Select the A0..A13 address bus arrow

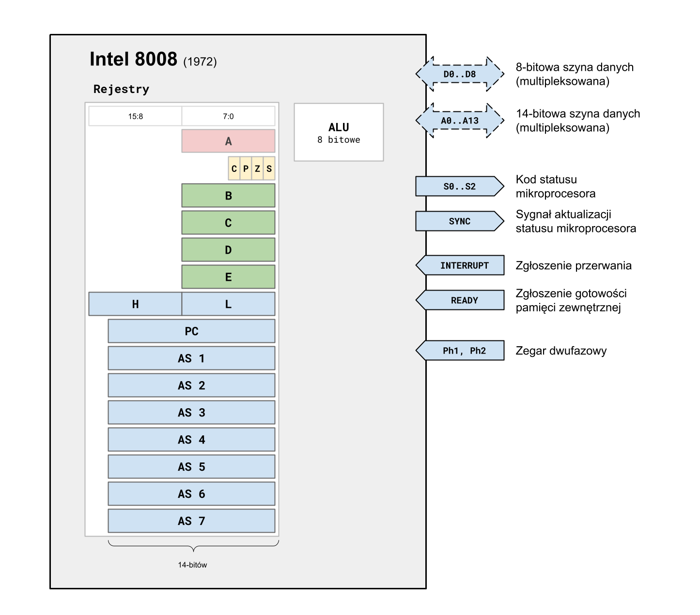[x=459, y=121]
